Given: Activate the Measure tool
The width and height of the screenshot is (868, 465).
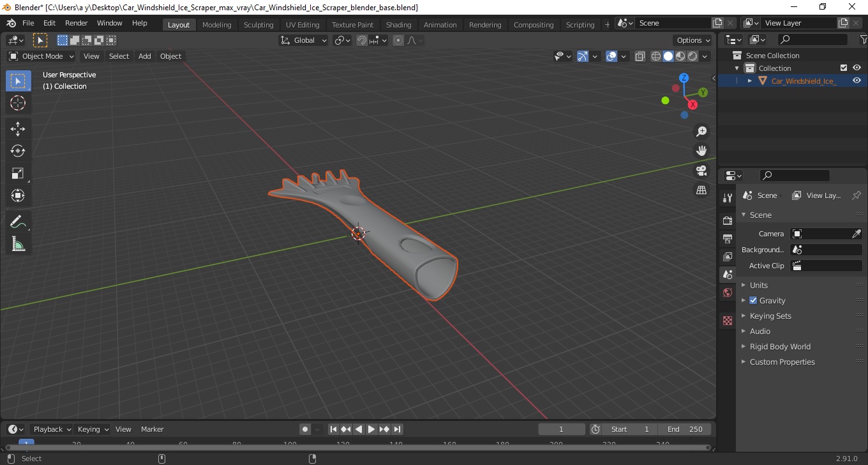Looking at the screenshot, I should [18, 244].
